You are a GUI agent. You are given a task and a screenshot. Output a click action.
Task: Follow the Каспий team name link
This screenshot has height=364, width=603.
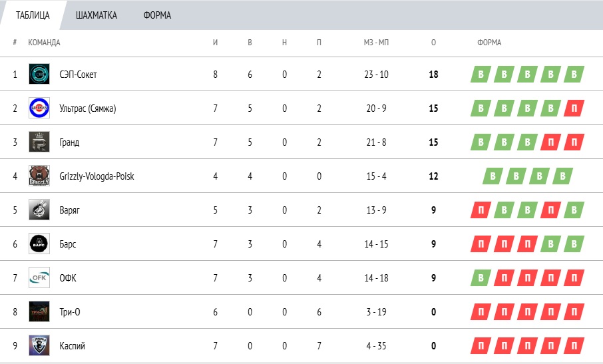pos(73,346)
